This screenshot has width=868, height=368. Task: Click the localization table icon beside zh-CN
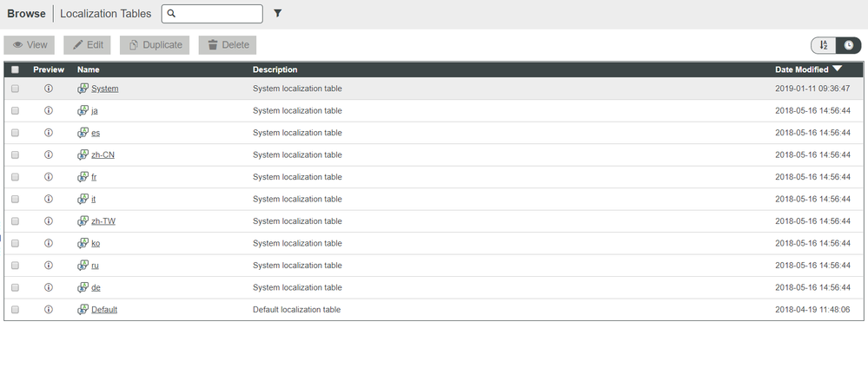83,154
